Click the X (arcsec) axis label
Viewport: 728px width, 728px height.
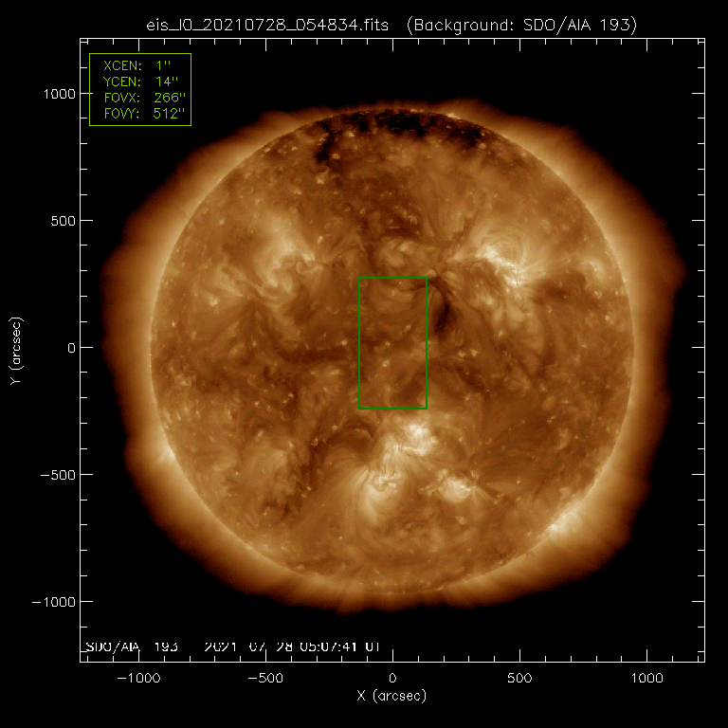[x=391, y=696]
